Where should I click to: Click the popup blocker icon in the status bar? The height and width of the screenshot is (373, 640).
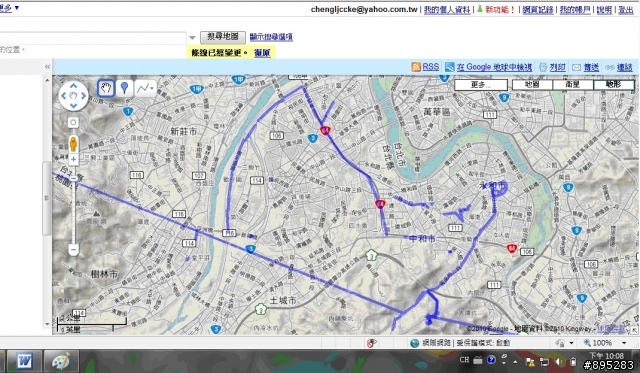[371, 343]
